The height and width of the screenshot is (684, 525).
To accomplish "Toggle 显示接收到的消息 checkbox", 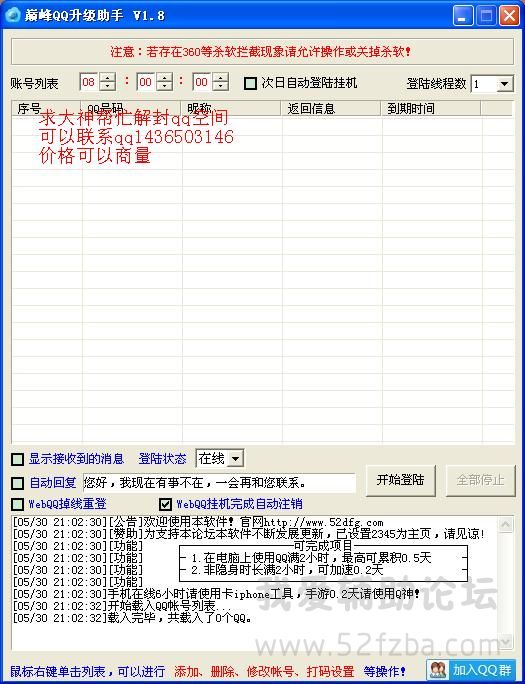I will click(17, 459).
